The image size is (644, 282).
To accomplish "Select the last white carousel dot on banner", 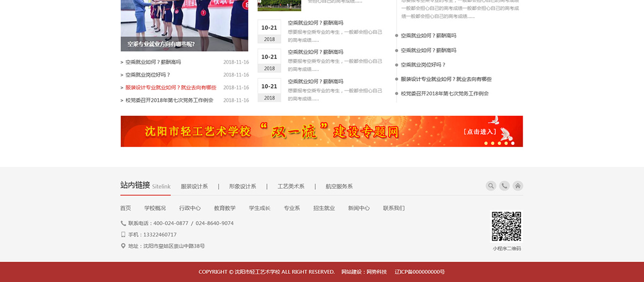I will pos(513,143).
